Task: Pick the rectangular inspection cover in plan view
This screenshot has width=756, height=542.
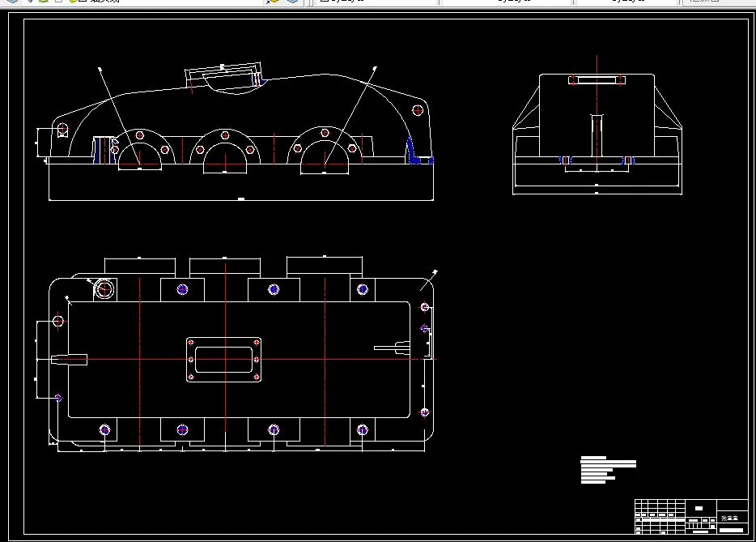Action: click(x=223, y=360)
